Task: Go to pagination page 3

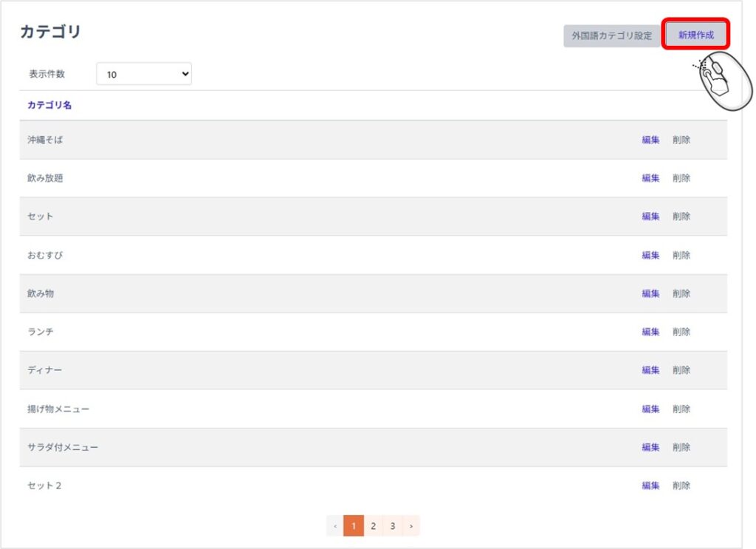Action: (393, 526)
